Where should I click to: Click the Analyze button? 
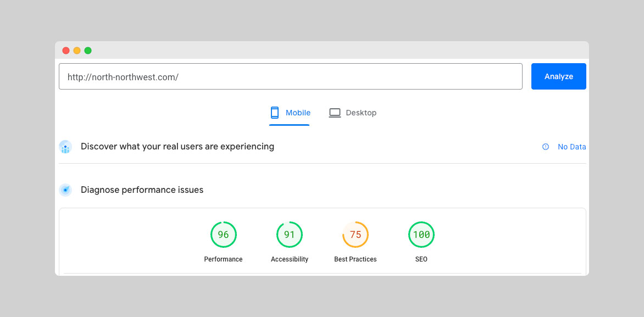click(558, 76)
